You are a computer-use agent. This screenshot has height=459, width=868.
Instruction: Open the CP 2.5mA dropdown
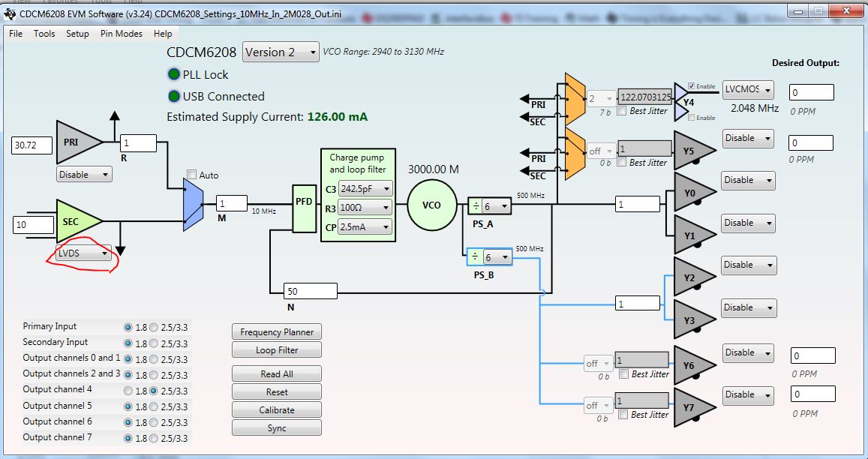tap(365, 227)
